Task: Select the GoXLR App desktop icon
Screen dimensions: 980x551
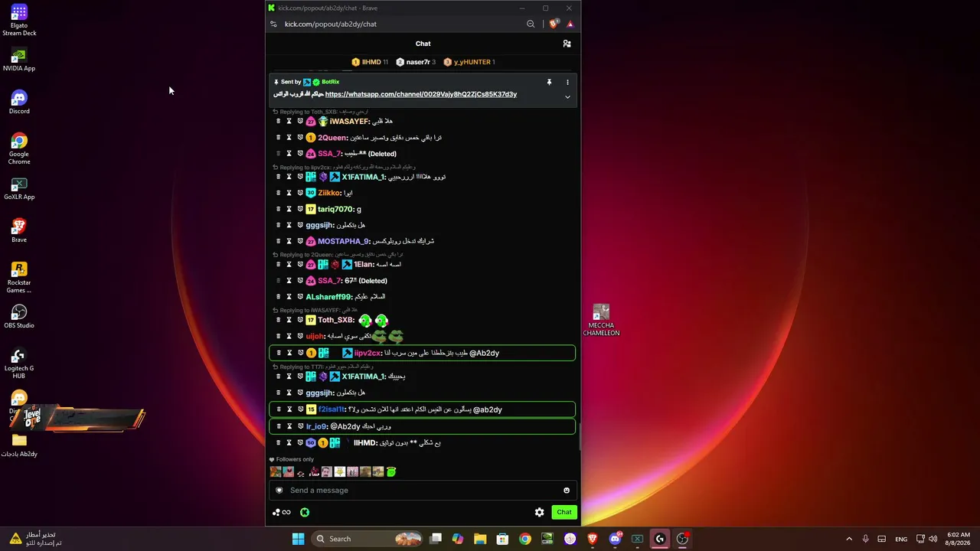Action: [x=19, y=188]
